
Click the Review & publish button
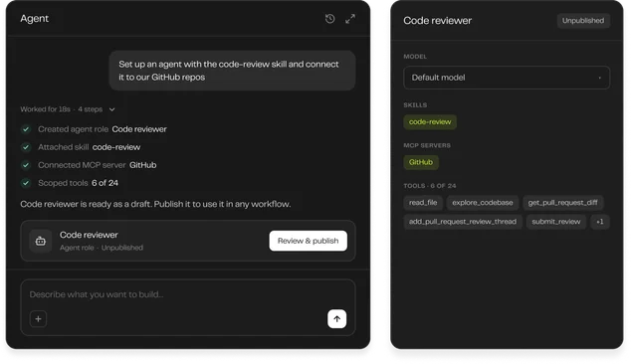coord(308,241)
